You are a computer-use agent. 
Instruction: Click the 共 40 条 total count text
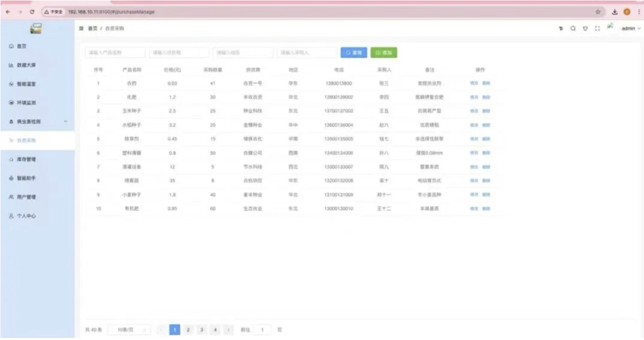click(94, 329)
